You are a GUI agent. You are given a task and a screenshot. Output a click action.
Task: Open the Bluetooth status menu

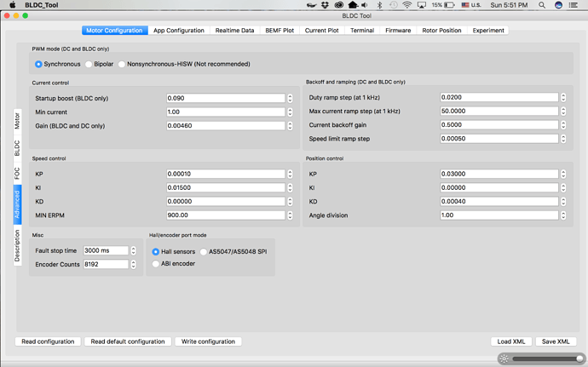coord(380,5)
